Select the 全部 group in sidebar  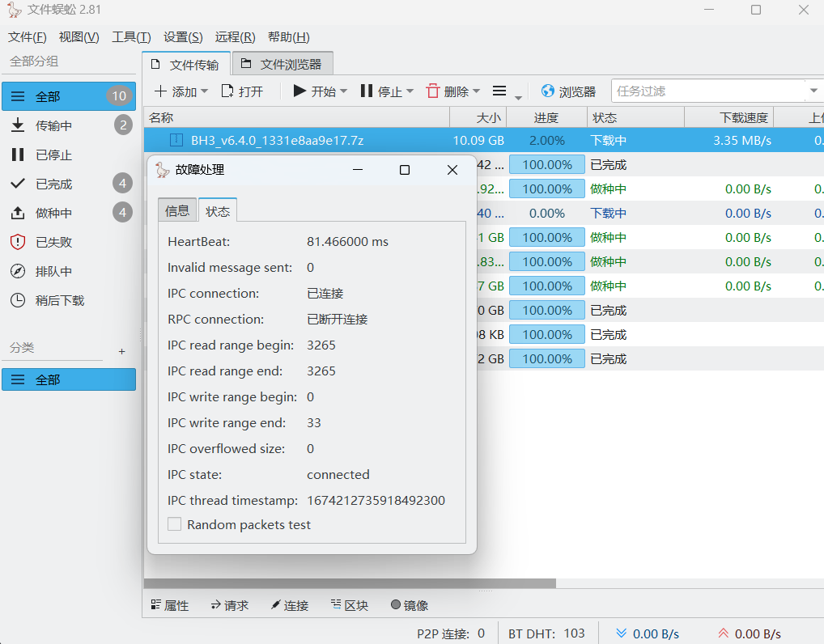coord(68,96)
